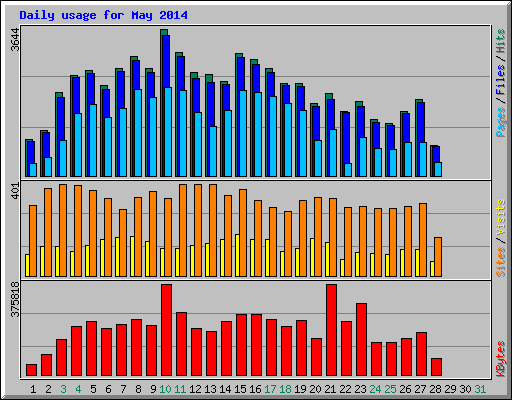Select the cyan Pages bar for day 22
Screen dimensions: 512x400
pyautogui.click(x=348, y=170)
